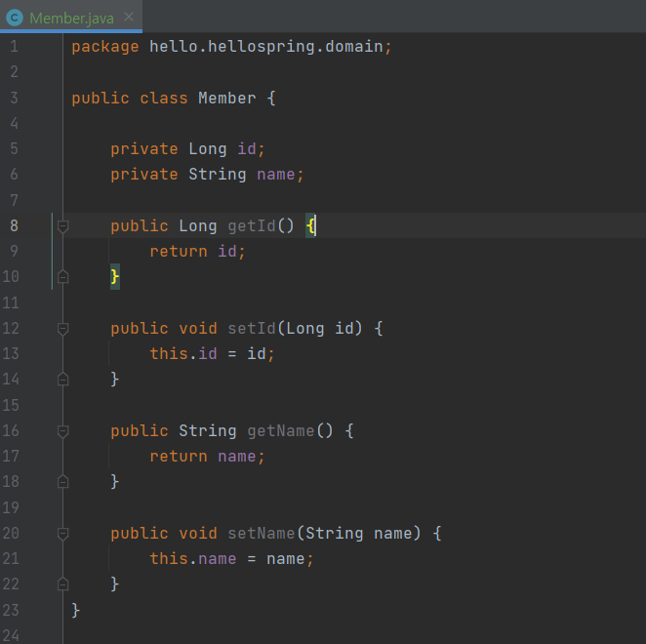Click 'return name;' statement on line 17

(207, 456)
